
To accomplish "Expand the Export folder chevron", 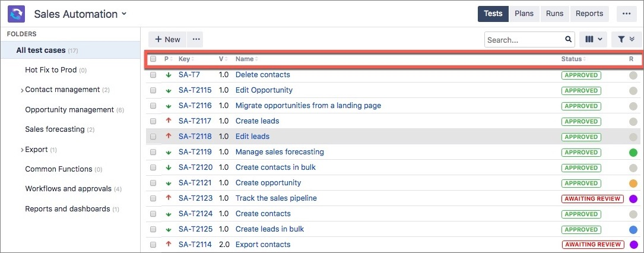I will pyautogui.click(x=22, y=150).
